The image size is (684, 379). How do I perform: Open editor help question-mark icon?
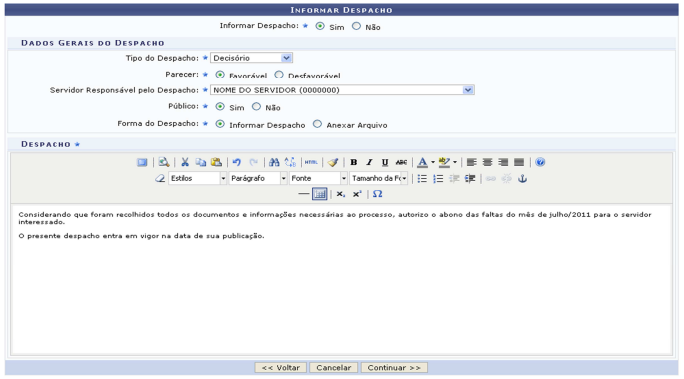coord(540,162)
